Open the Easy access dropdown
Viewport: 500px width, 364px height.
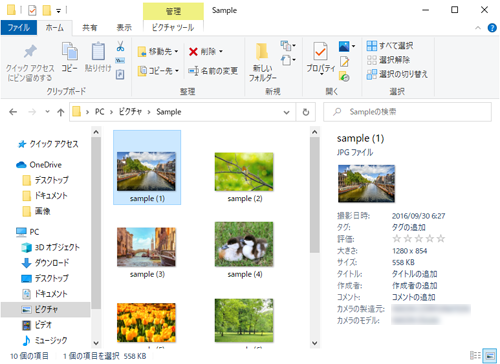[x=288, y=60]
